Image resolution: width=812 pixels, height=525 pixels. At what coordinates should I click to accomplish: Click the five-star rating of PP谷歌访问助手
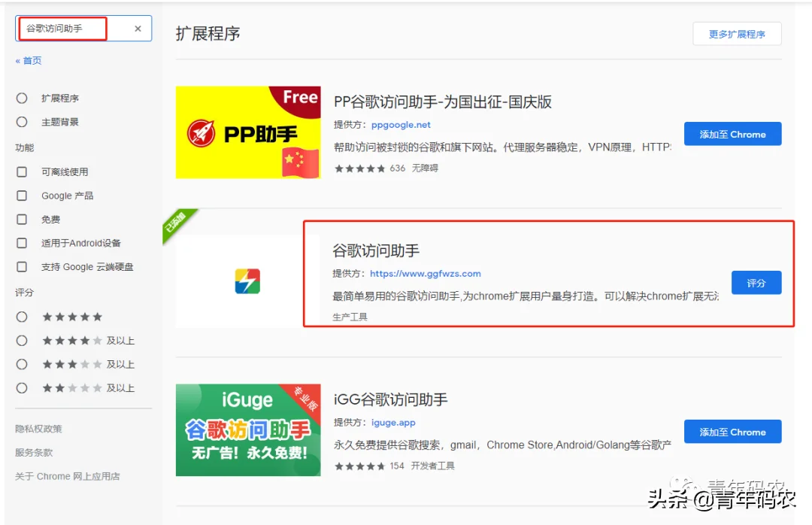pyautogui.click(x=360, y=168)
